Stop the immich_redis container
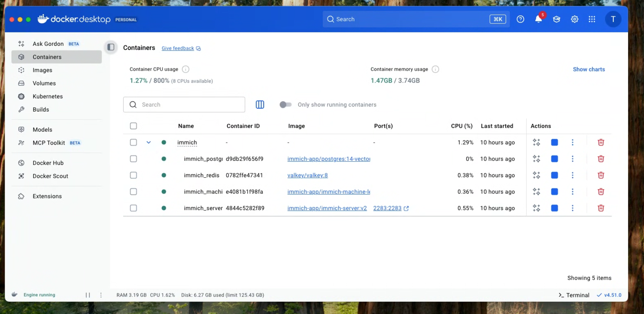Image resolution: width=644 pixels, height=314 pixels. (x=554, y=175)
